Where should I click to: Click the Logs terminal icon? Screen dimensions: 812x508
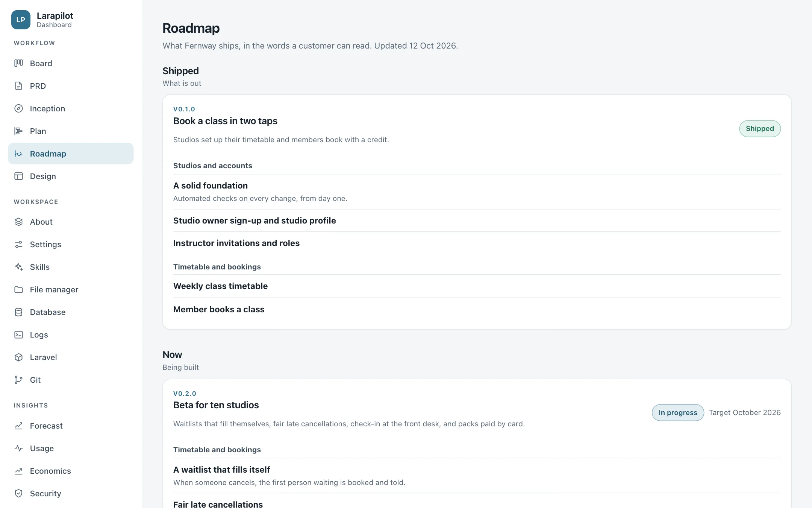pyautogui.click(x=18, y=335)
